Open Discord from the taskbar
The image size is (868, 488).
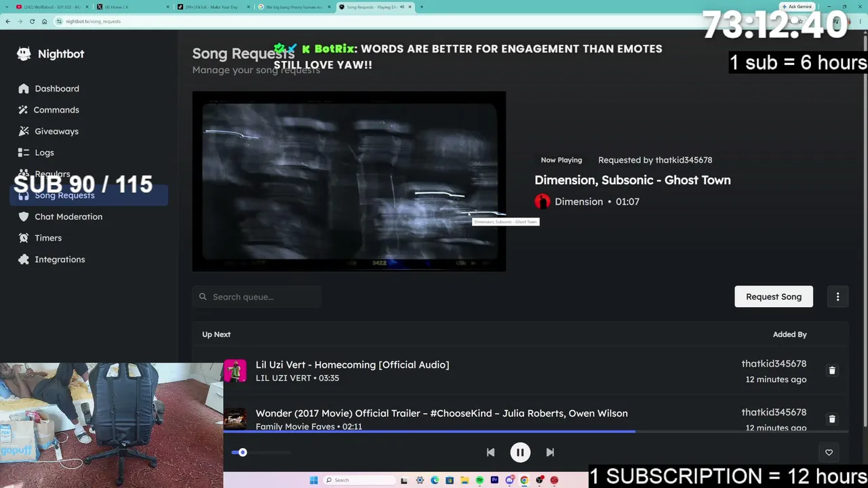point(509,481)
